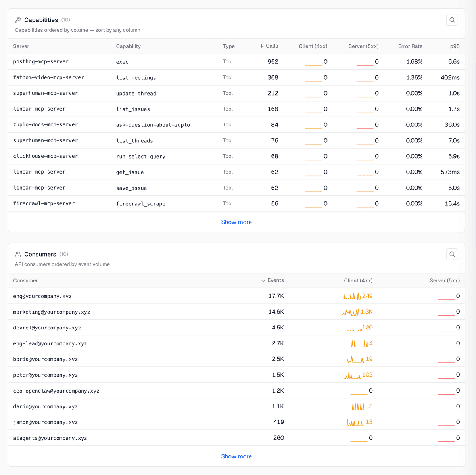
Task: Sort capabilities by the Calls column
Action: 269,46
